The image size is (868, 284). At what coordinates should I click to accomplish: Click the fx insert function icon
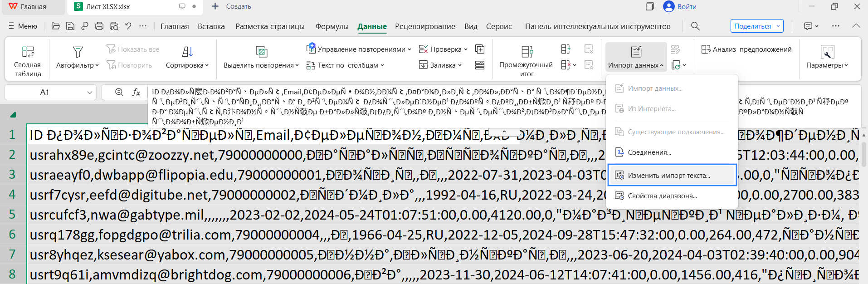pyautogui.click(x=136, y=92)
